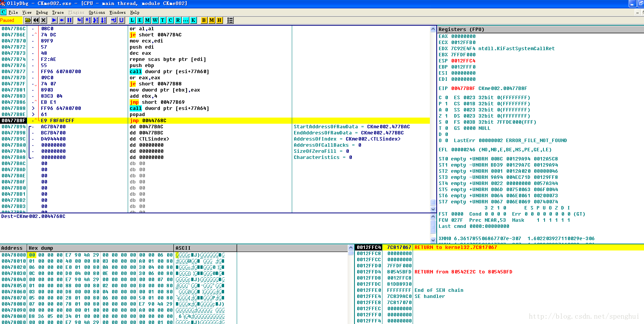Pause execution with the pause icon

click(69, 20)
